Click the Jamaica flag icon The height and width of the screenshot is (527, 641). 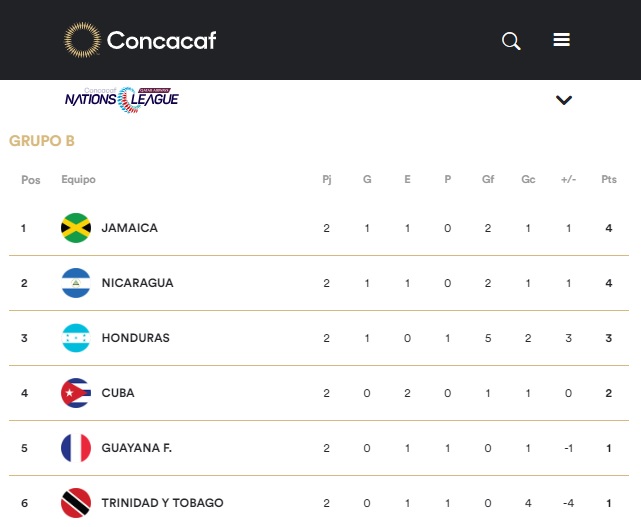coord(76,228)
